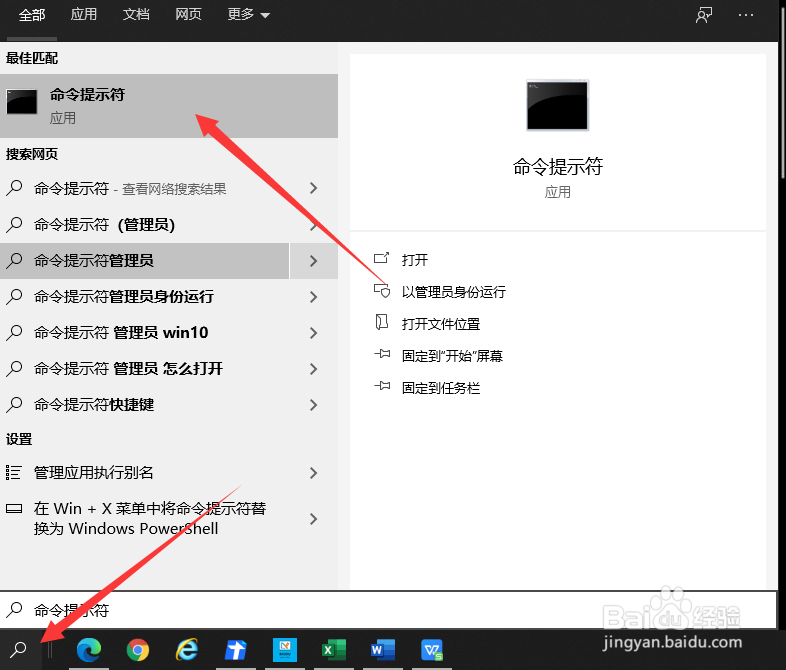Click the 命令提示符 title in preview pane

(557, 166)
